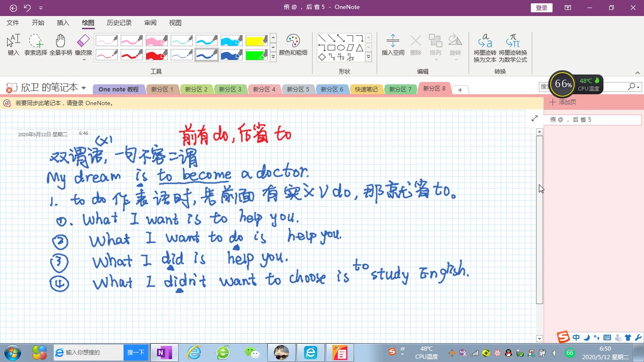The width and height of the screenshot is (644, 362).
Task: Select the 键入 type tool
Action: coord(14,45)
